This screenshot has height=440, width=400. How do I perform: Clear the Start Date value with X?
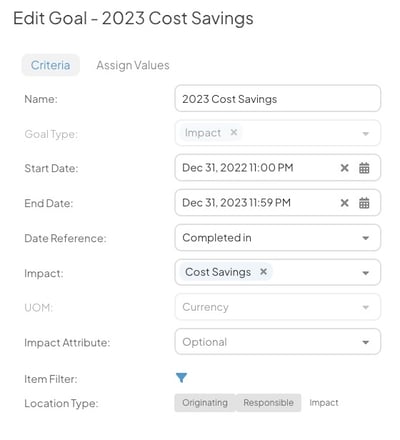coord(344,168)
